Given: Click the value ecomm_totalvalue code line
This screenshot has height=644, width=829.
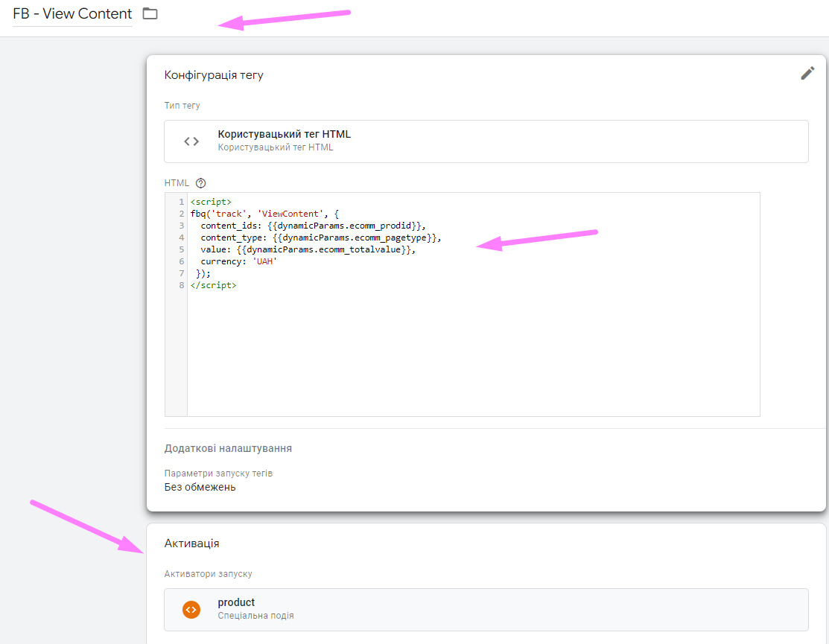Looking at the screenshot, I should tap(307, 249).
